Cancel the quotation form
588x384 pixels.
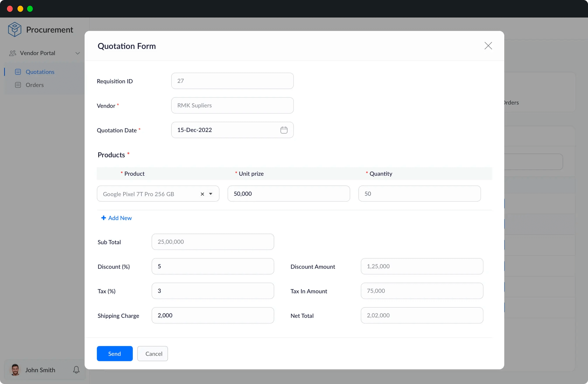(152, 354)
